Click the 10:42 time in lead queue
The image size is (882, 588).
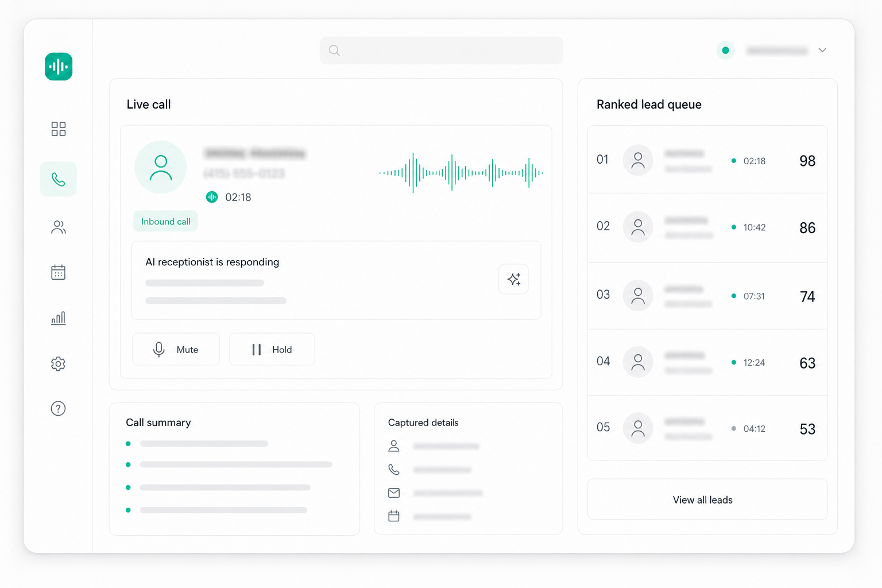pos(755,227)
